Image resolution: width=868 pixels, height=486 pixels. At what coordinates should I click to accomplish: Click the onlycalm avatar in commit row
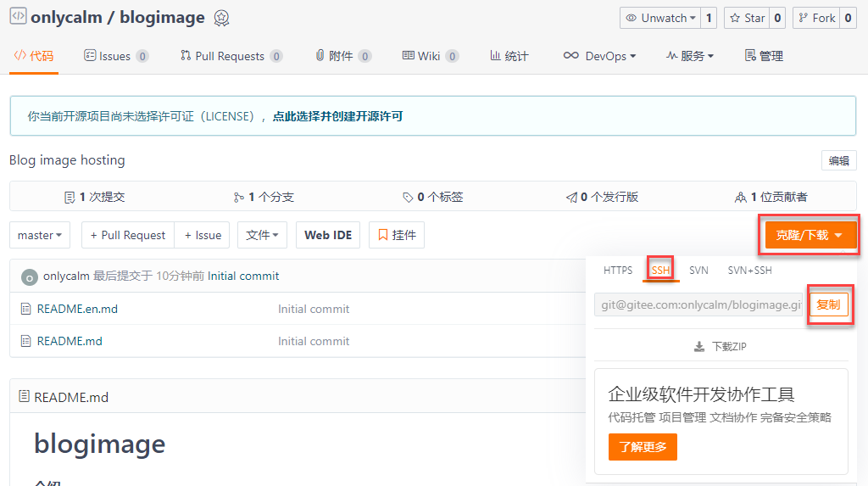30,277
